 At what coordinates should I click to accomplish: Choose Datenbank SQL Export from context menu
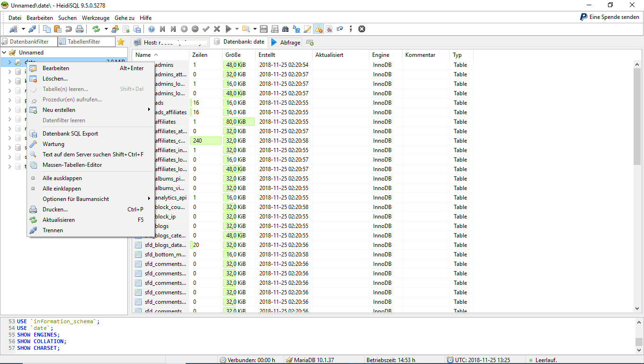[x=70, y=134]
